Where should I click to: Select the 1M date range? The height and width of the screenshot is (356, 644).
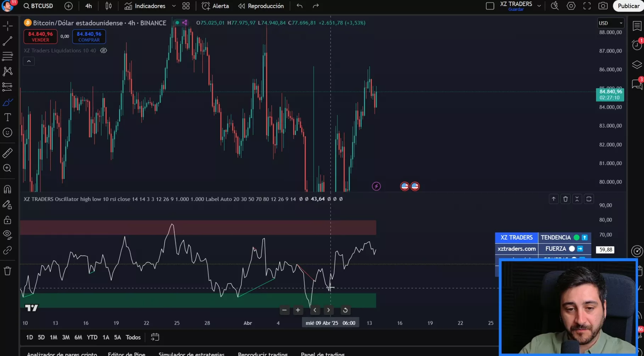click(x=54, y=337)
